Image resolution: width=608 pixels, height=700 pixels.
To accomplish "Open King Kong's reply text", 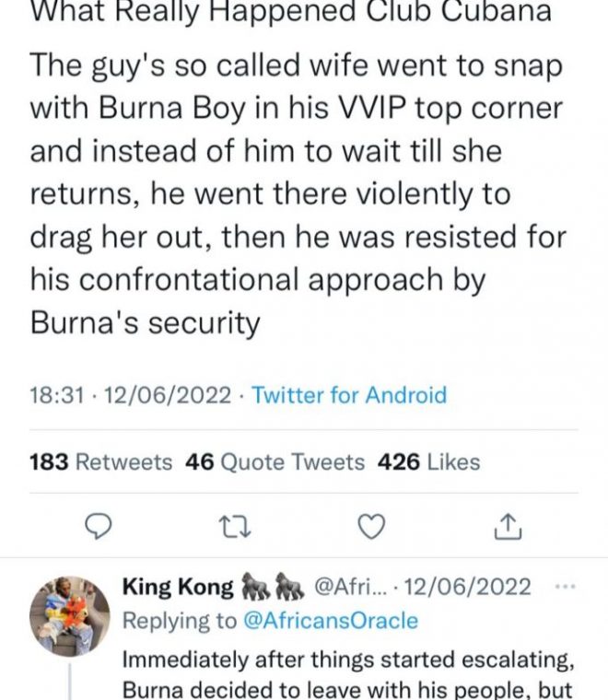I will (x=350, y=673).
